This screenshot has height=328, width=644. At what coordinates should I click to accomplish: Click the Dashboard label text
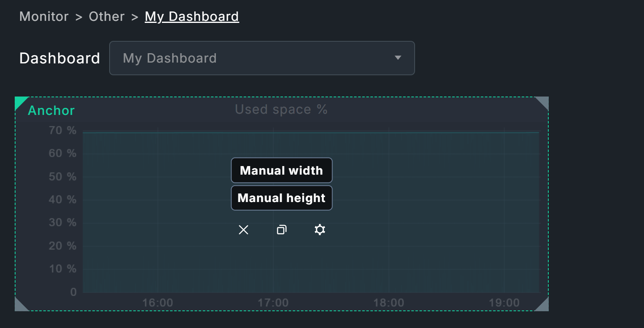tap(60, 58)
